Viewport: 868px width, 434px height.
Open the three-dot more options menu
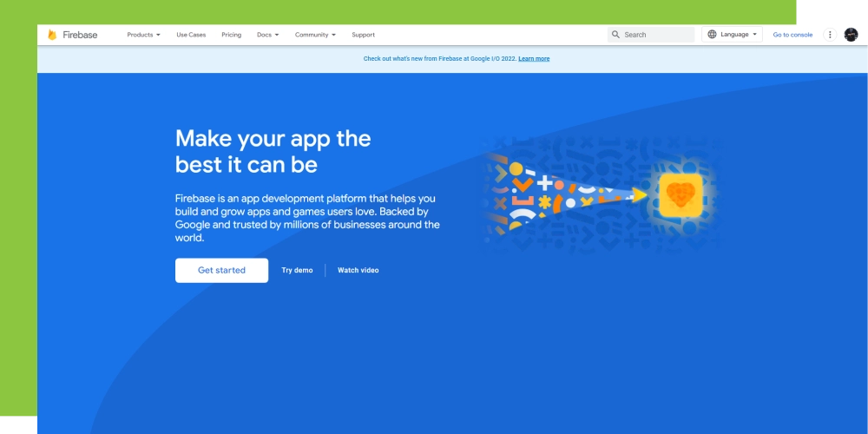tap(830, 35)
